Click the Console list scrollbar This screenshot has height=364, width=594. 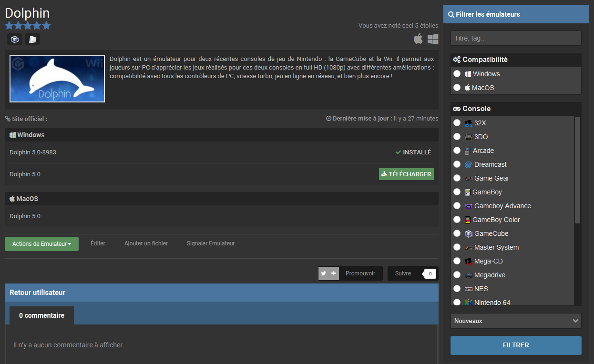pos(577,170)
